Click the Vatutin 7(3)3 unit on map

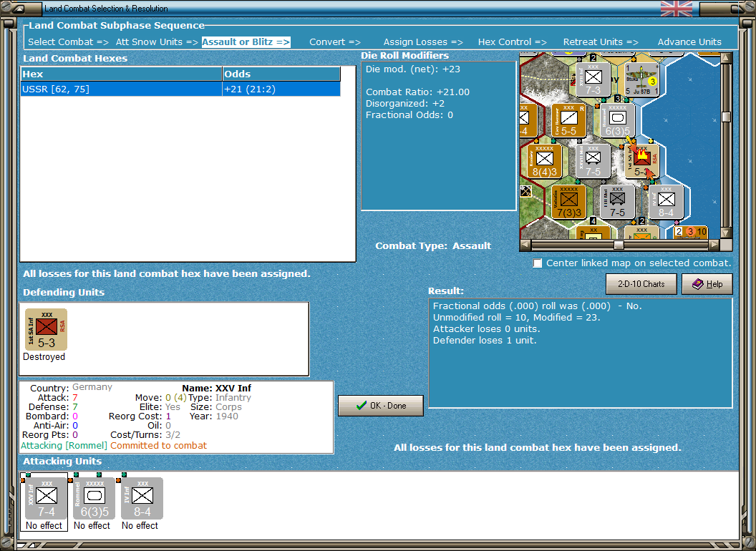click(x=569, y=202)
